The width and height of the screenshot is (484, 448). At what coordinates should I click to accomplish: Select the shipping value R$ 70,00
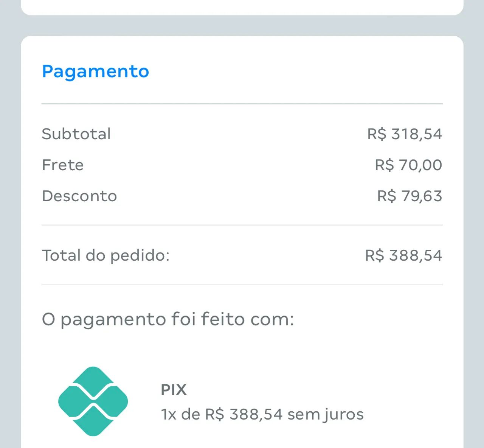(408, 165)
